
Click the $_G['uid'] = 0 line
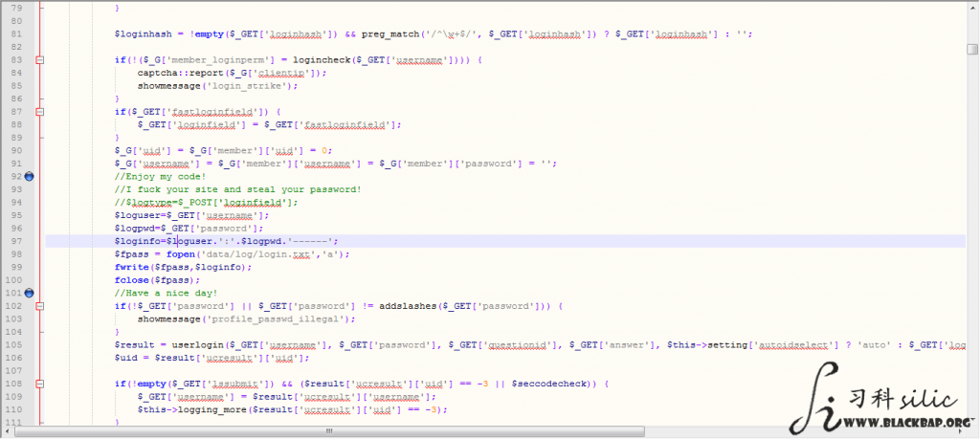click(223, 150)
